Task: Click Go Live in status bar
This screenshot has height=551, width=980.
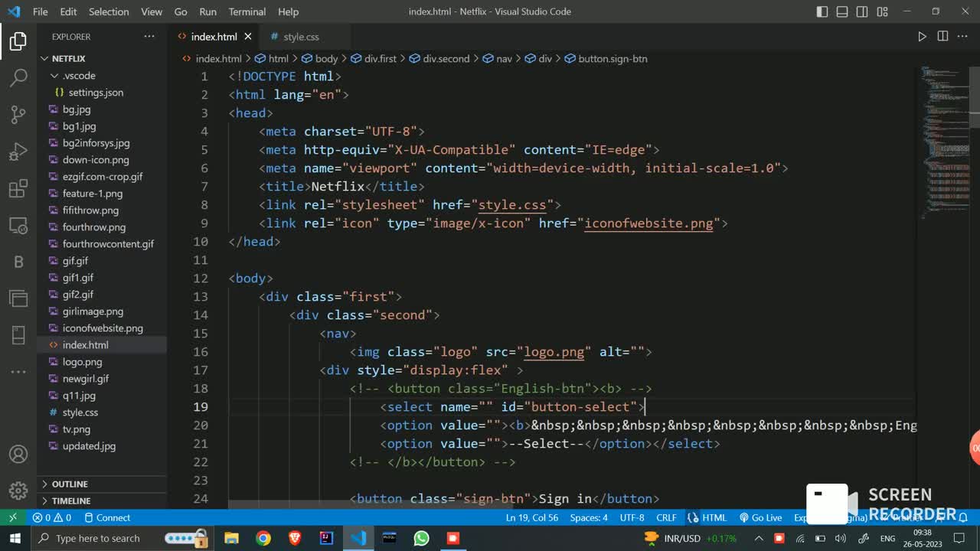Action: click(x=760, y=518)
